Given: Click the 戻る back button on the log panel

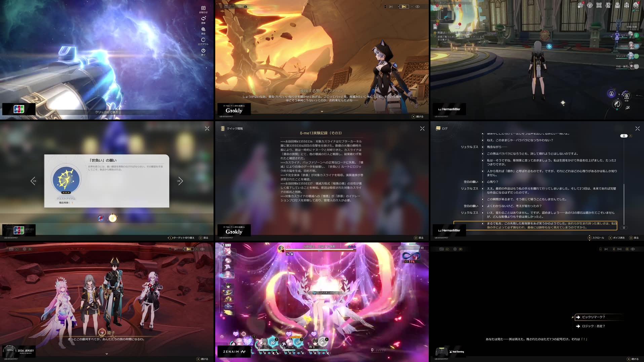Looking at the screenshot, I should click(x=635, y=237).
